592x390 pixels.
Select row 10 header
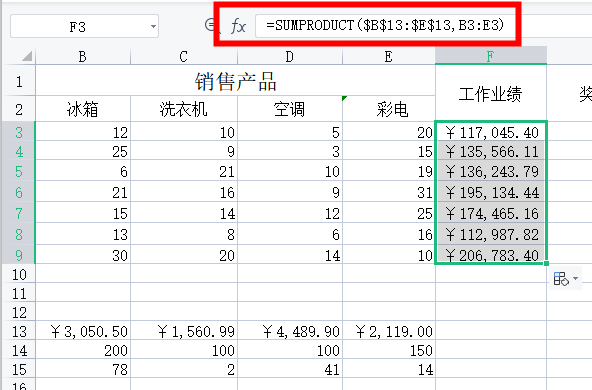[19, 274]
